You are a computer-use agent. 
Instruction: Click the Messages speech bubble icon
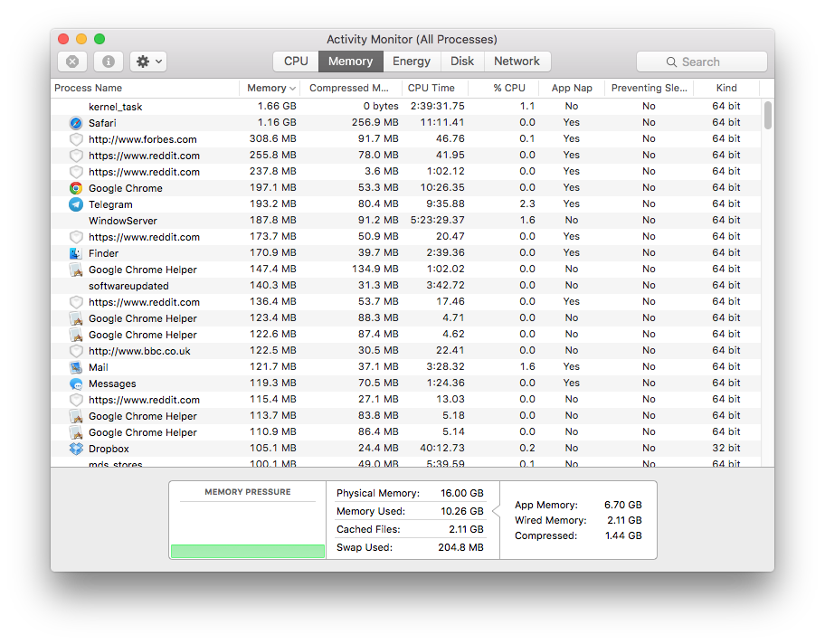click(x=76, y=384)
